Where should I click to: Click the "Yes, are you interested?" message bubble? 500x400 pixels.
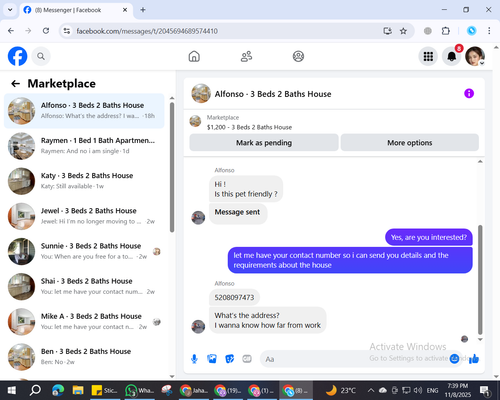click(429, 237)
